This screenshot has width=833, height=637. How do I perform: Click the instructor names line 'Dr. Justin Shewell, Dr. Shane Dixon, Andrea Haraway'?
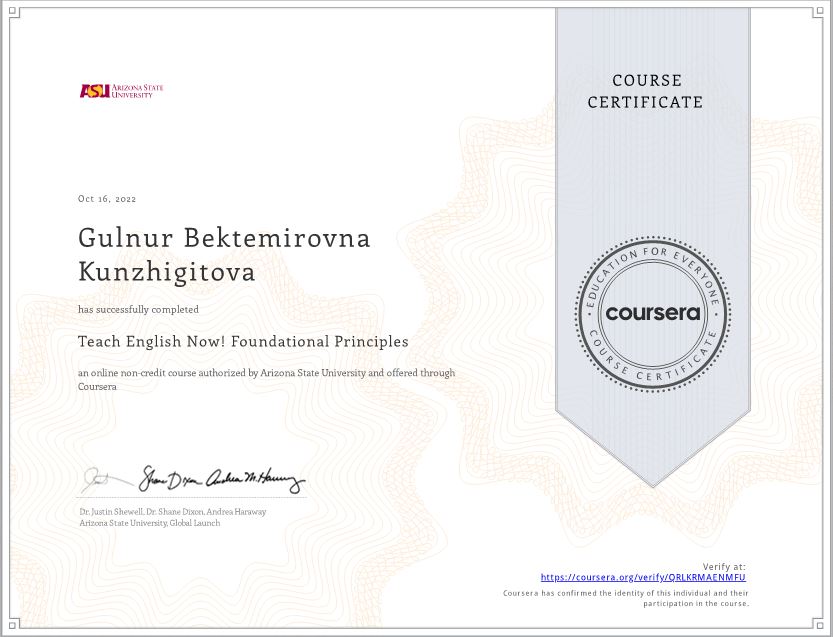click(x=173, y=512)
